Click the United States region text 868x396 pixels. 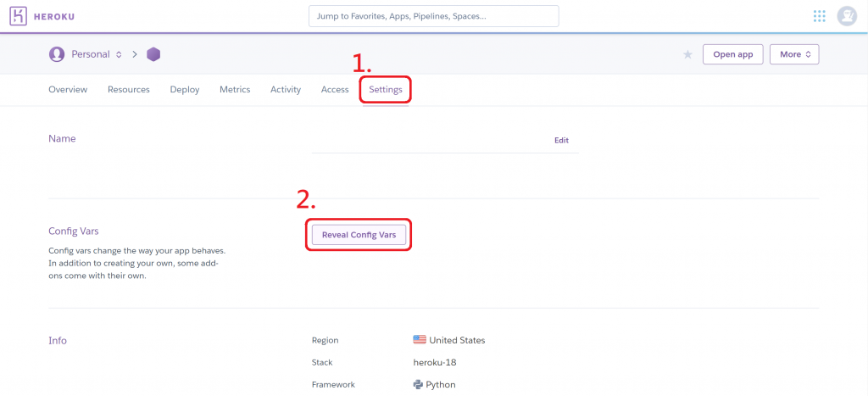457,340
